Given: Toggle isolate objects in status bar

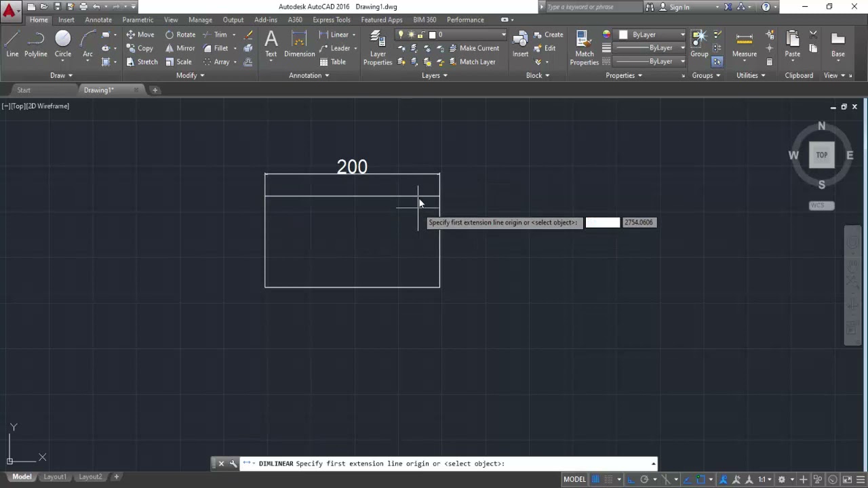Looking at the screenshot, I should pos(818,479).
